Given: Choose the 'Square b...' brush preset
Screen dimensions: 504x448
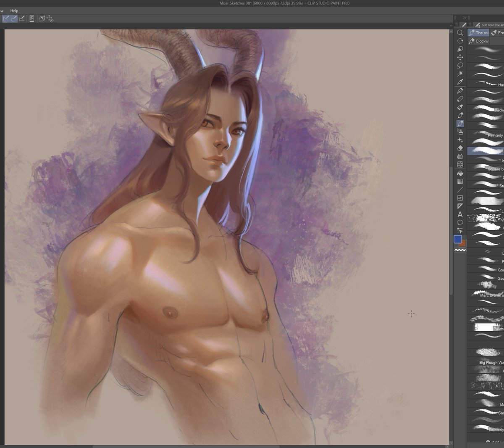Looking at the screenshot, I should click(486, 167).
